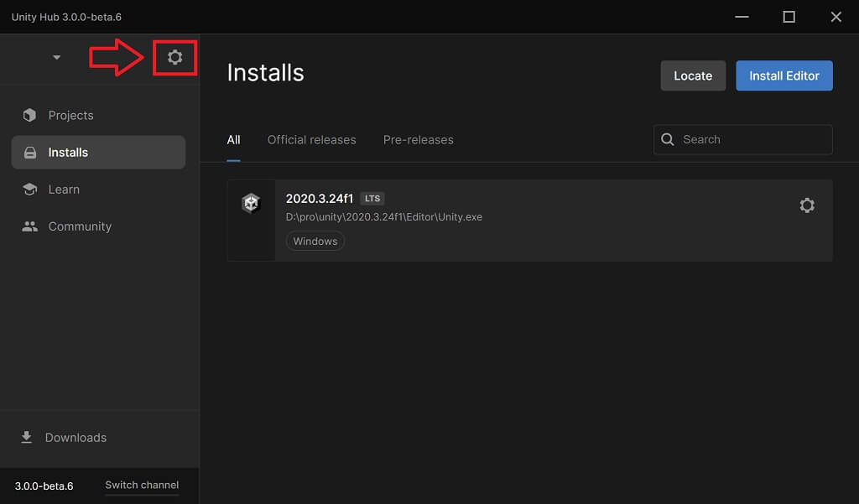Click the Downloads arrow icon
The height and width of the screenshot is (504, 859).
click(26, 437)
